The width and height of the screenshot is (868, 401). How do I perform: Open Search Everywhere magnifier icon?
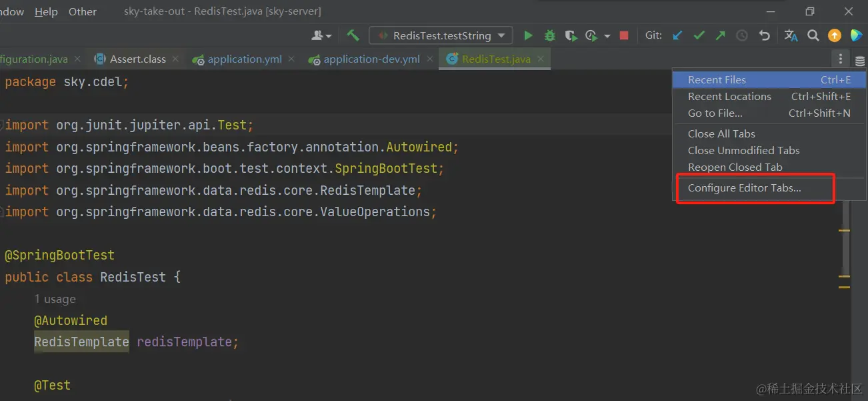(x=813, y=35)
